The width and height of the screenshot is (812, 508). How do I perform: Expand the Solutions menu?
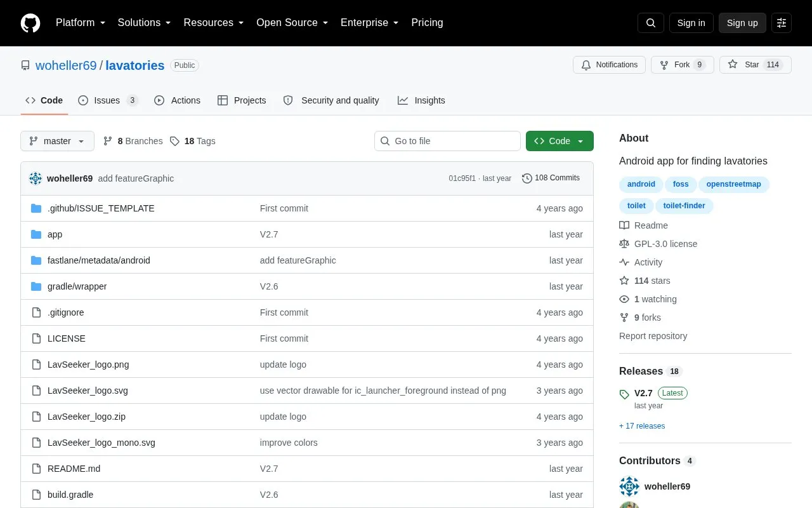(x=145, y=23)
